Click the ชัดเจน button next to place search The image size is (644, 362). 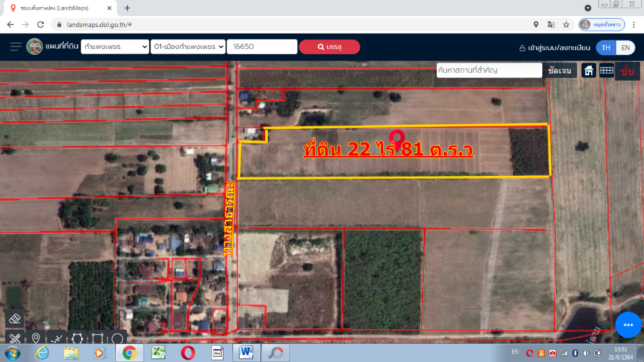click(x=560, y=71)
